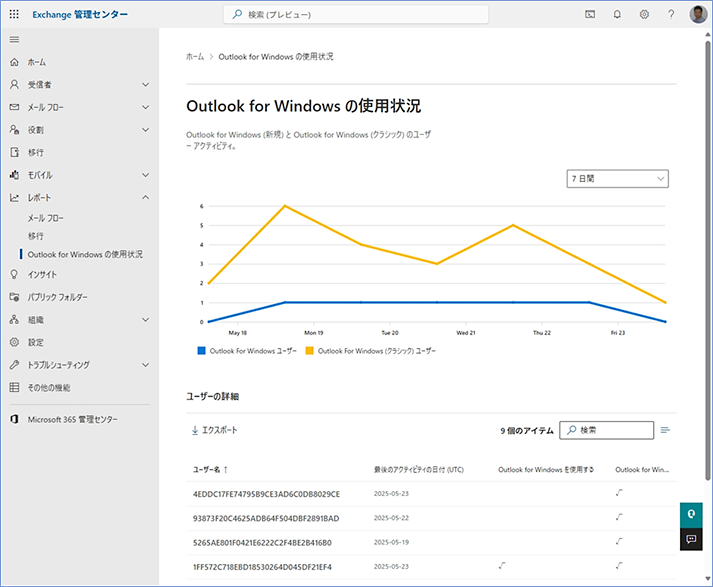Click the 検索 (プレビュー) search box
Image resolution: width=713 pixels, height=587 pixels.
pos(356,15)
